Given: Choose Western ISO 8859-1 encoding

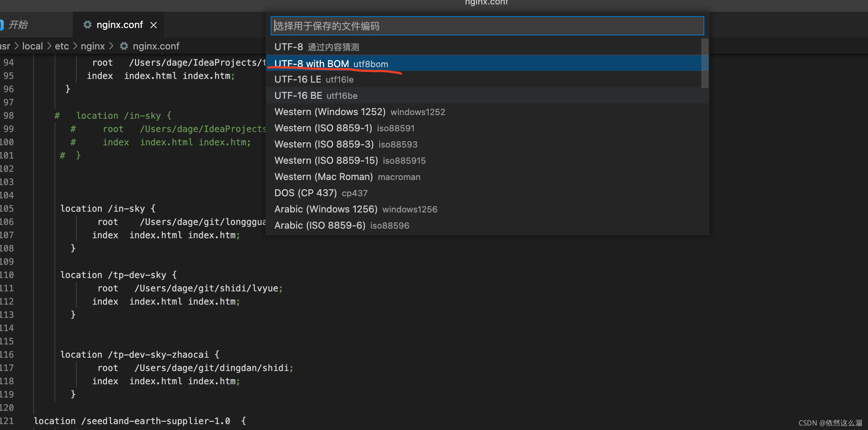Looking at the screenshot, I should click(344, 128).
